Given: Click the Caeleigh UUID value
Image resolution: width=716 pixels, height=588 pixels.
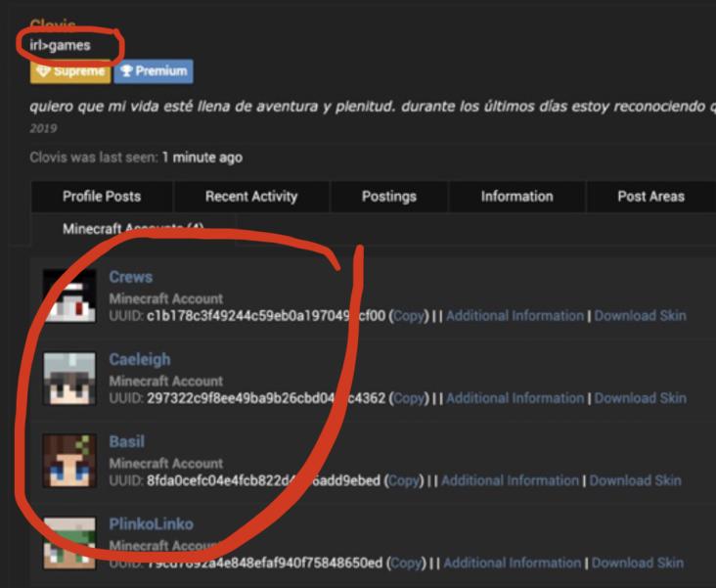Looking at the screenshot, I should click(x=266, y=398).
